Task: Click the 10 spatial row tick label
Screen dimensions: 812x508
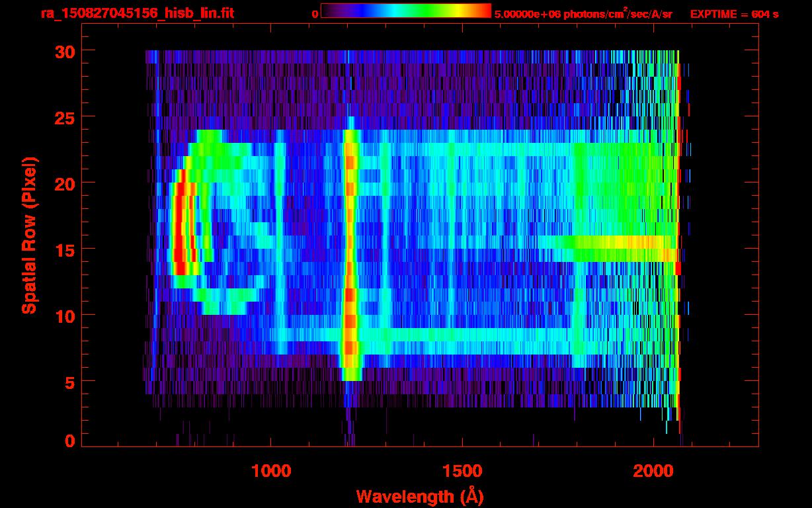Action: coord(65,316)
